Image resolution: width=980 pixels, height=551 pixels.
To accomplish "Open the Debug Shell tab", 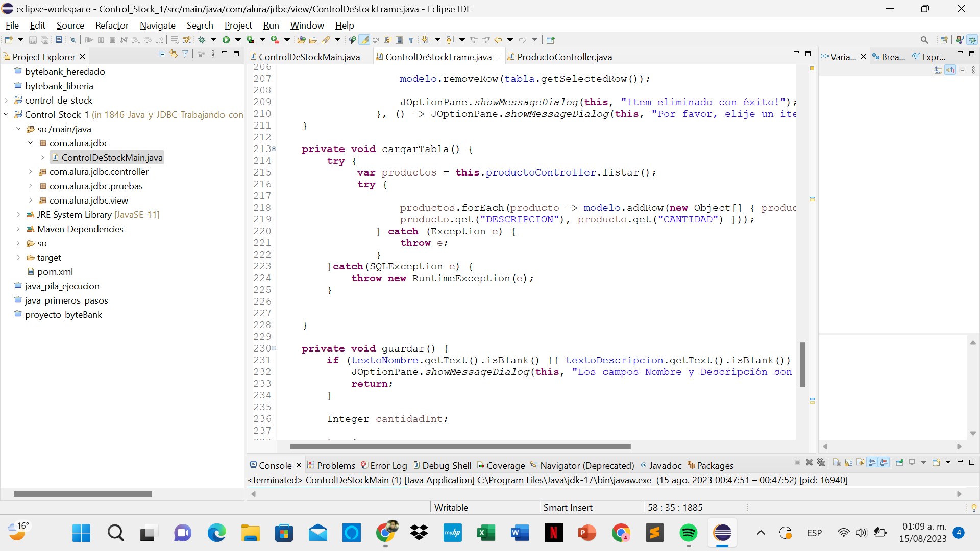I will (x=442, y=465).
